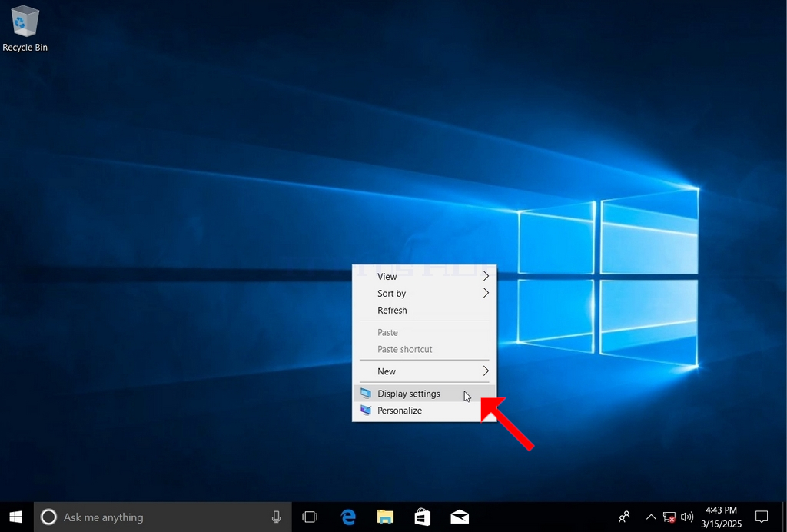Viewport: 787px width, 532px height.
Task: Open the Recycle Bin desktop icon
Action: (25, 28)
